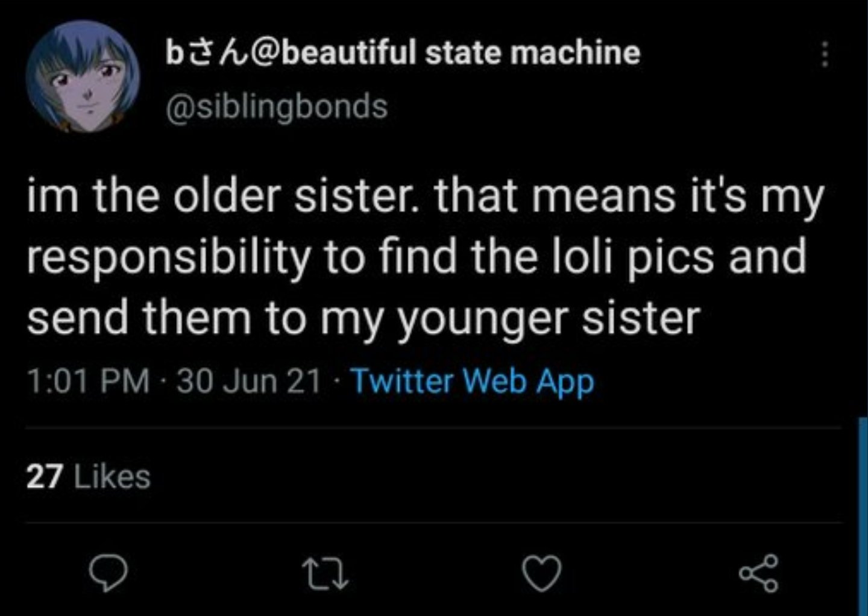Click the 30 Jun 21 date
This screenshot has width=868, height=616.
coord(248,381)
